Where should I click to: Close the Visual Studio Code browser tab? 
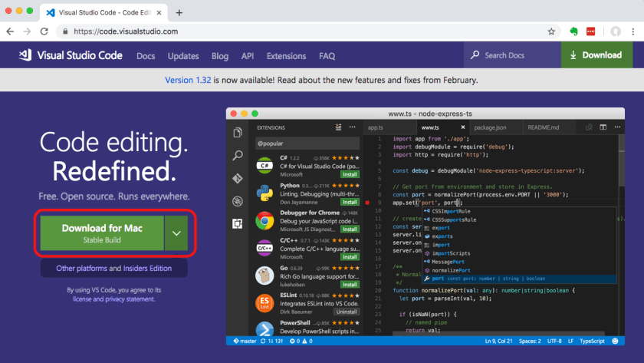point(159,13)
